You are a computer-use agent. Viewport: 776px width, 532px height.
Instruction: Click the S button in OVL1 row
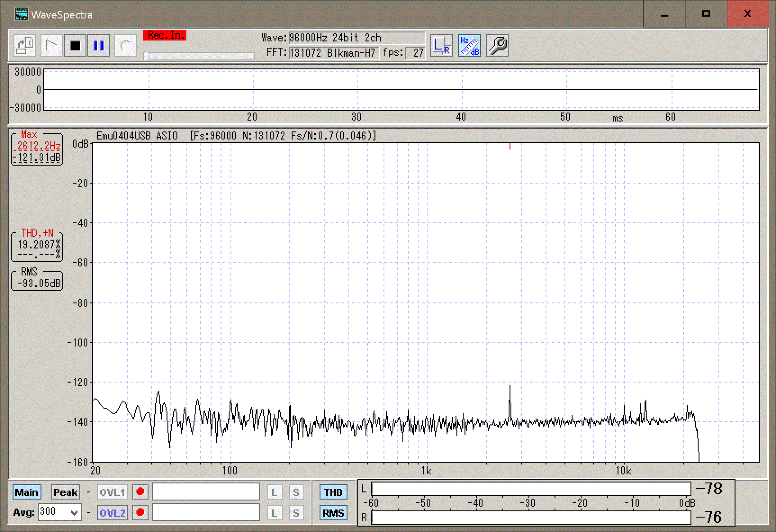coord(296,492)
